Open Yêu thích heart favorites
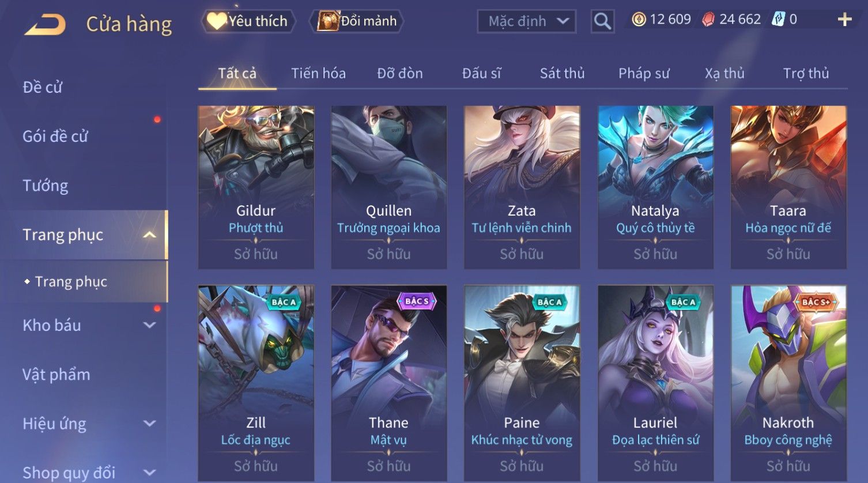Image resolution: width=868 pixels, height=483 pixels. 248,21
